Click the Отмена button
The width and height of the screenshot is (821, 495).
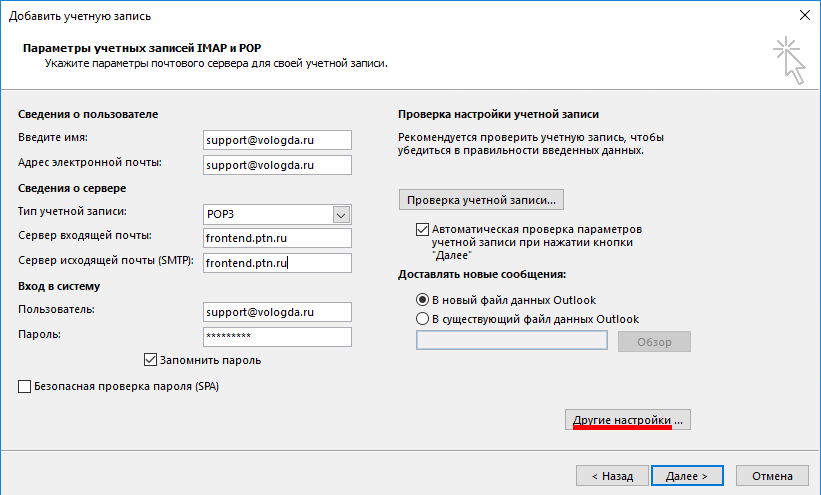[x=772, y=476]
